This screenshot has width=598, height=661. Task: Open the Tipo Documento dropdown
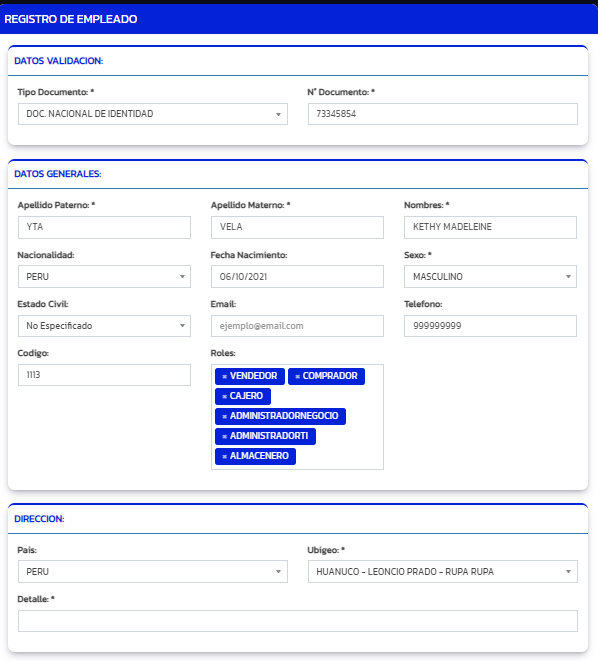(153, 114)
